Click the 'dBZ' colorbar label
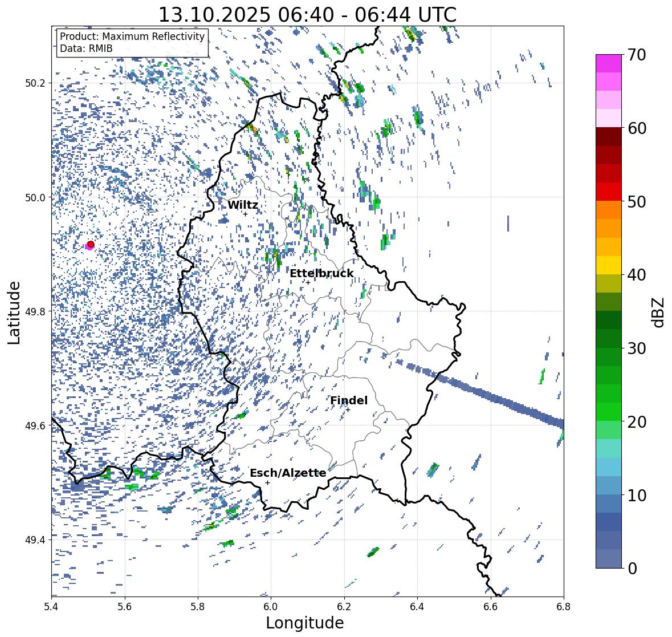Screen dimensions: 672x637 (x=659, y=312)
